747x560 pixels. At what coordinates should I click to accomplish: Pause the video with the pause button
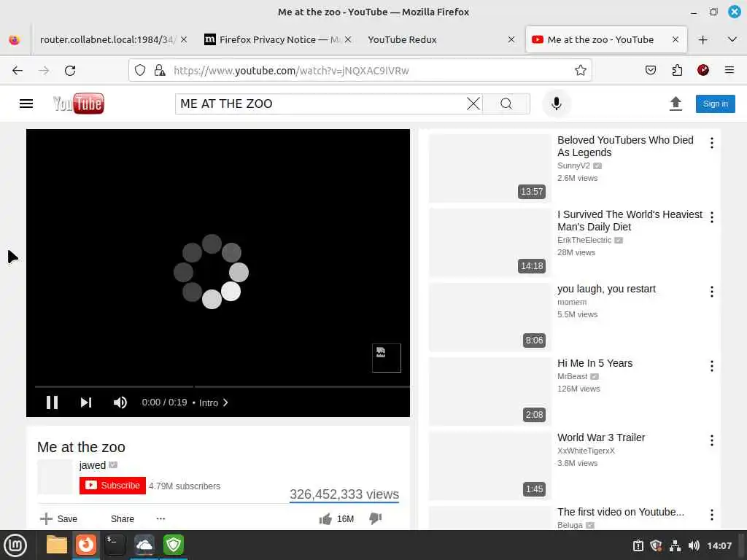tap(52, 402)
